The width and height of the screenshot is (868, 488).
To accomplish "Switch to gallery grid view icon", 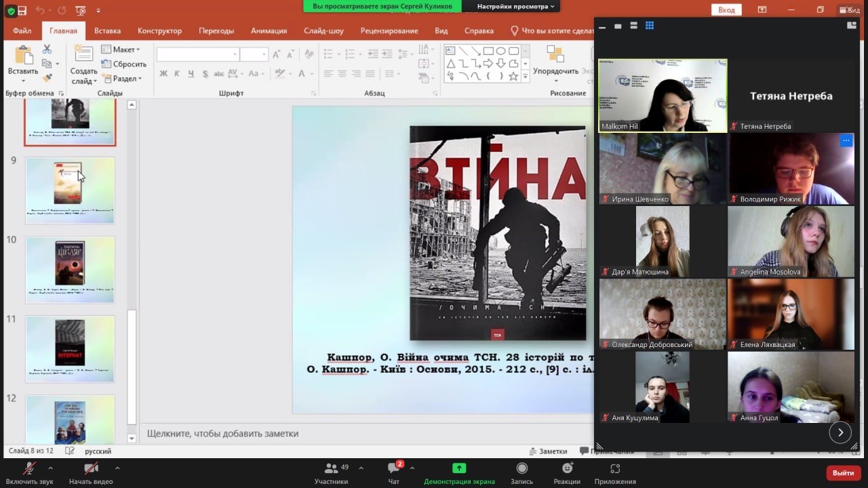I will (649, 26).
